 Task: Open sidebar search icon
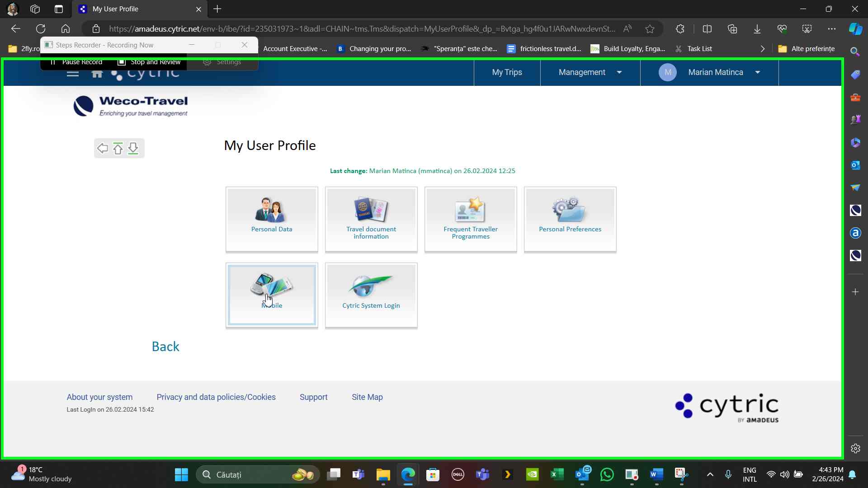tap(855, 52)
